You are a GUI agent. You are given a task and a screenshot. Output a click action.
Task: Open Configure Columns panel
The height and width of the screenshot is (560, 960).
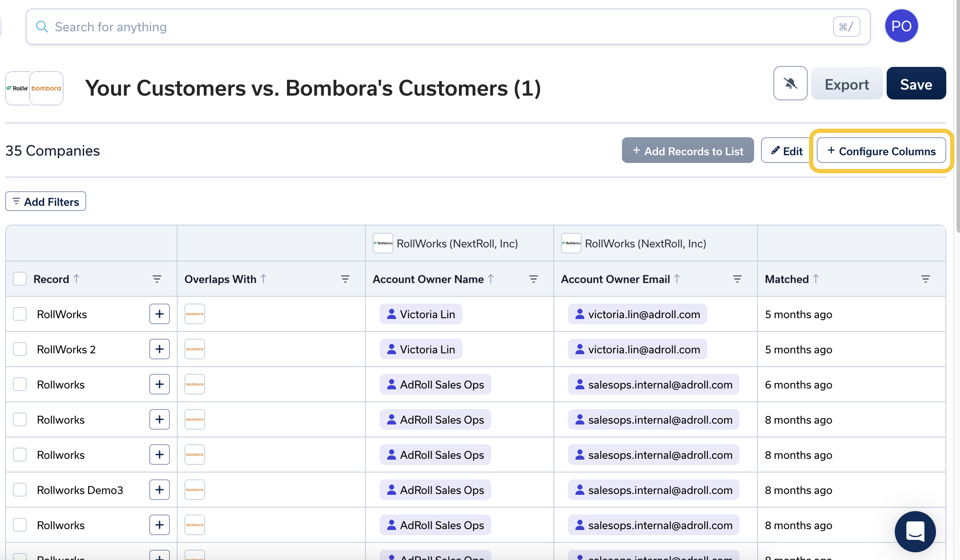[881, 151]
